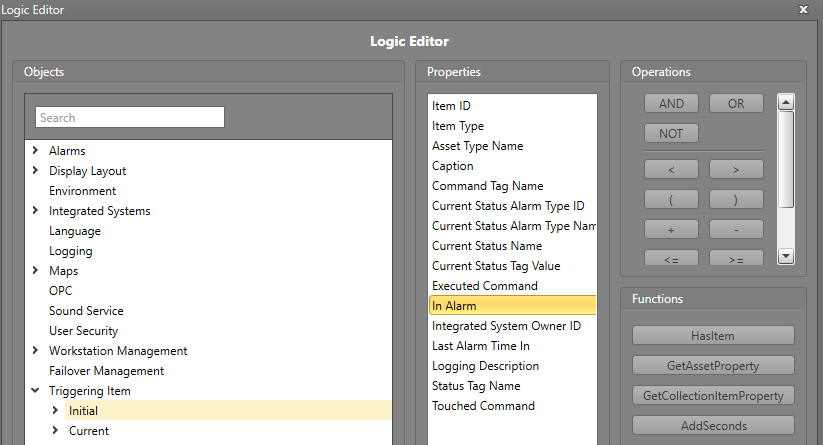Click the GetAssetProperty function button
The height and width of the screenshot is (445, 823).
tap(713, 365)
